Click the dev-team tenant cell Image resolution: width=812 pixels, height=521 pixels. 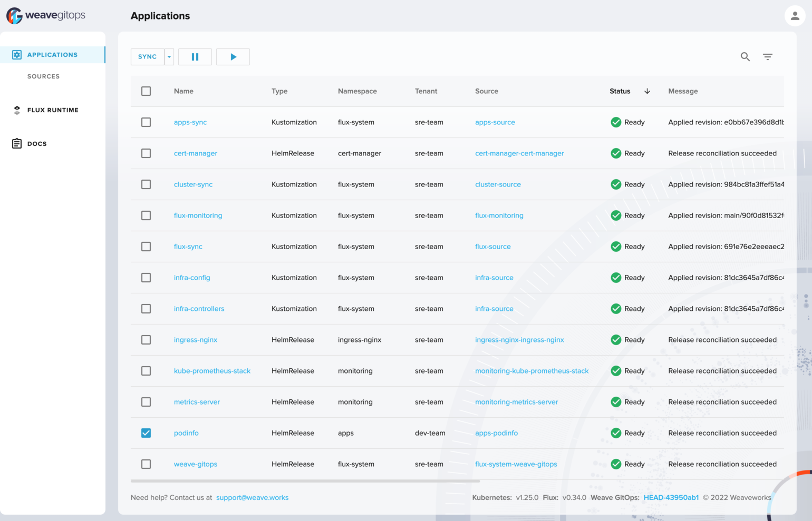coord(430,433)
